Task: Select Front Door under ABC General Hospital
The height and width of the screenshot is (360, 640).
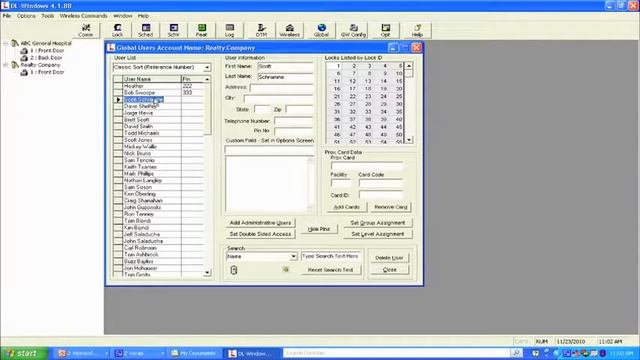Action: (47, 50)
